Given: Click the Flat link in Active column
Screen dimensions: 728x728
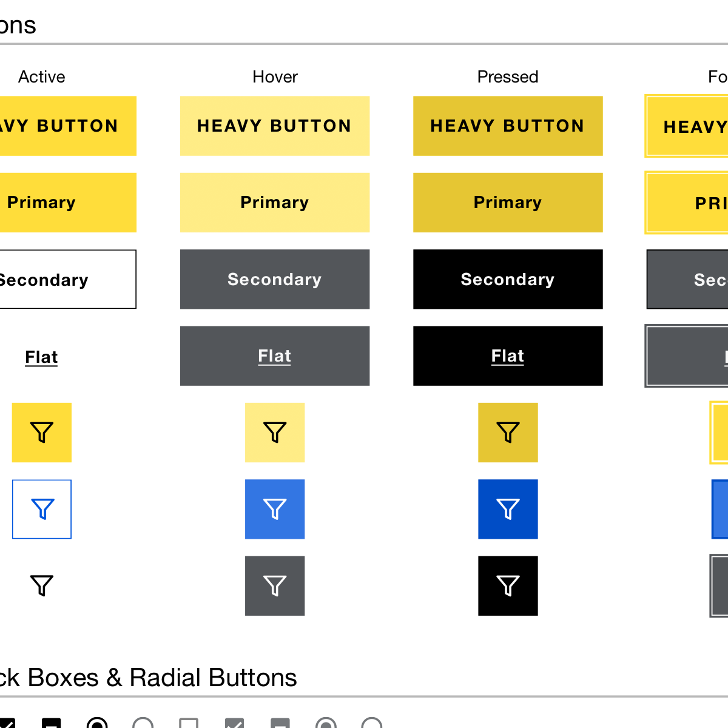Looking at the screenshot, I should (41, 357).
